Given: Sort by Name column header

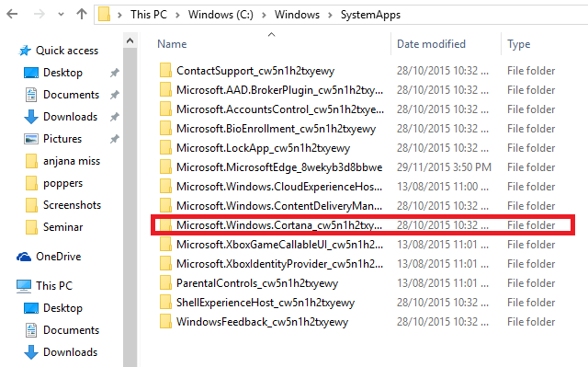Looking at the screenshot, I should [x=172, y=44].
